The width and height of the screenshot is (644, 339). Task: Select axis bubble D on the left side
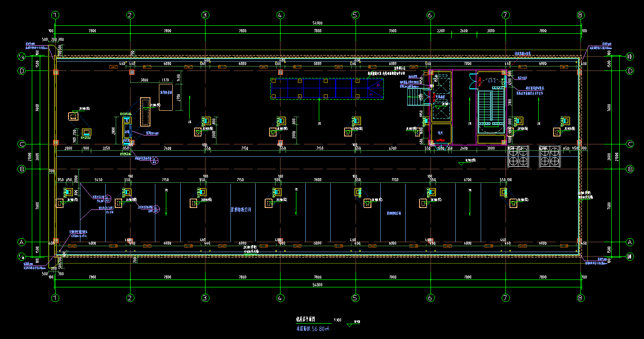(x=21, y=71)
